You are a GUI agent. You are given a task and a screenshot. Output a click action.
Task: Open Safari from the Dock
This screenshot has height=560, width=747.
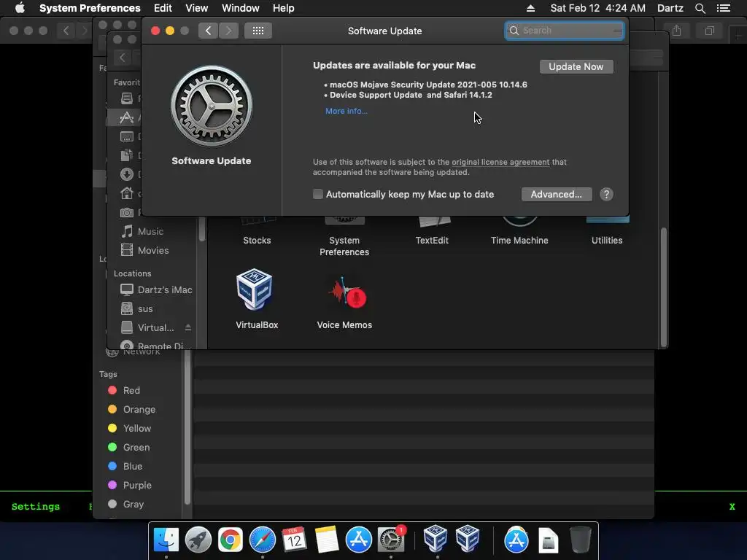coord(263,540)
